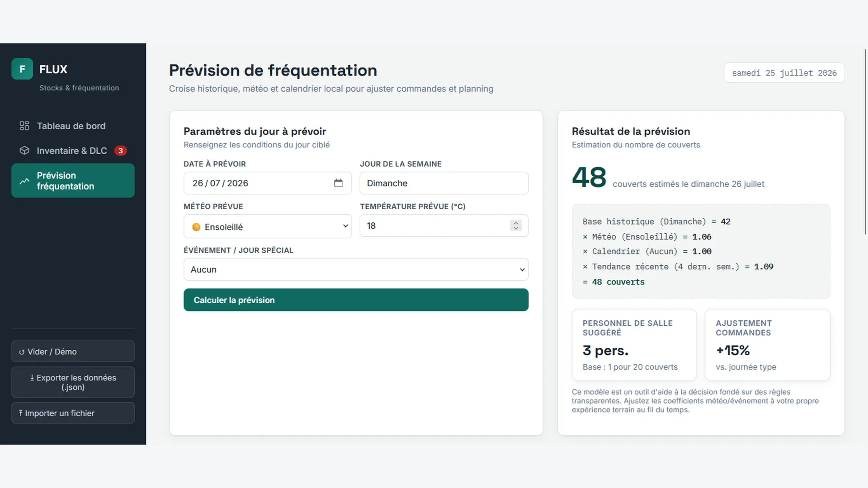Click the large 48 couverts estimate

tap(589, 177)
